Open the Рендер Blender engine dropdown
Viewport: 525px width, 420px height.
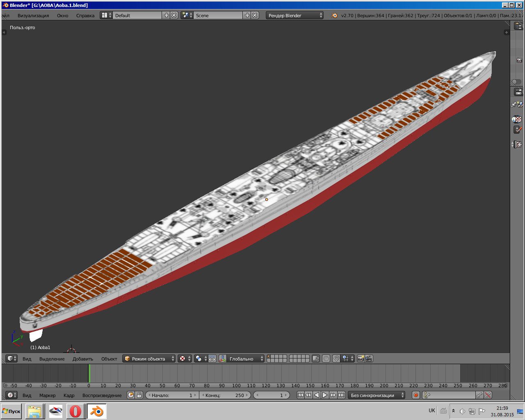[294, 16]
